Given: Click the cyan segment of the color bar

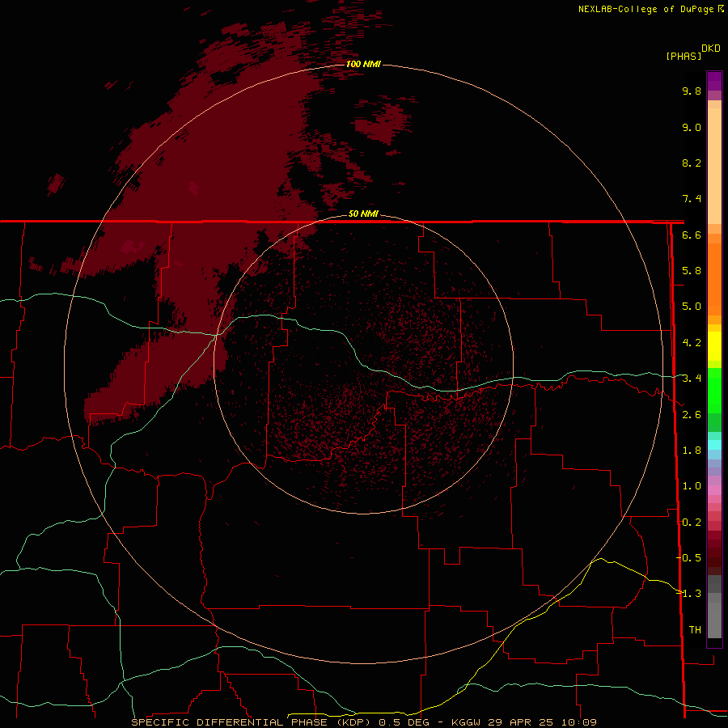Looking at the screenshot, I should (x=714, y=445).
